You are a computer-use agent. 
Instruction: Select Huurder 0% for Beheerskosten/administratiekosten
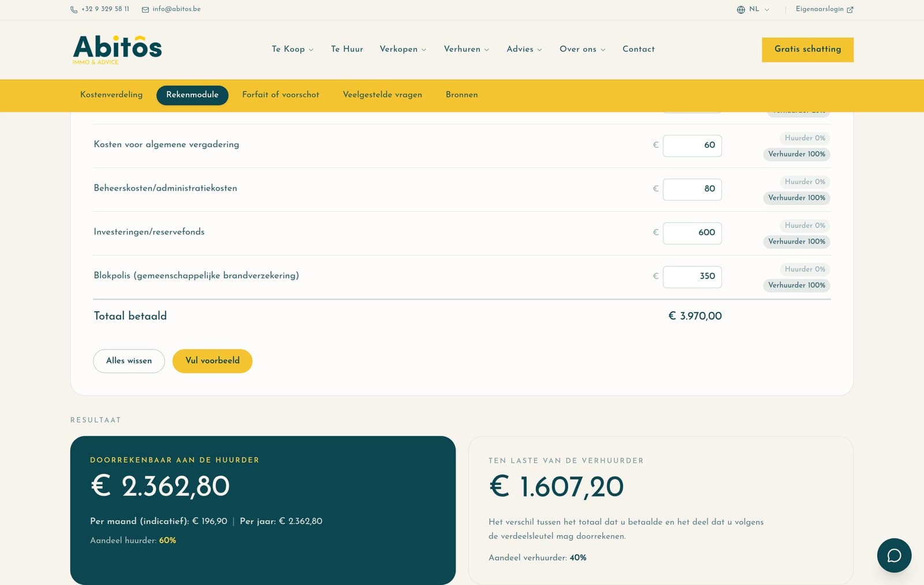(804, 182)
